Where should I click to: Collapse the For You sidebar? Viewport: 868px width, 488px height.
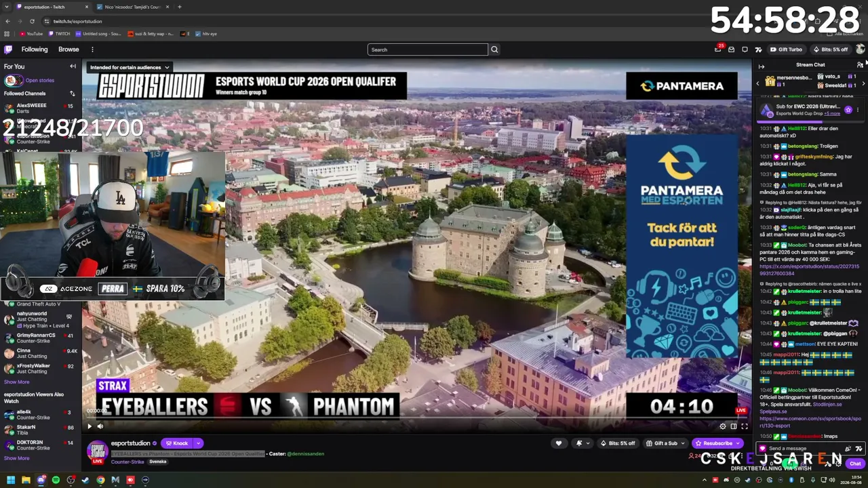tap(73, 66)
